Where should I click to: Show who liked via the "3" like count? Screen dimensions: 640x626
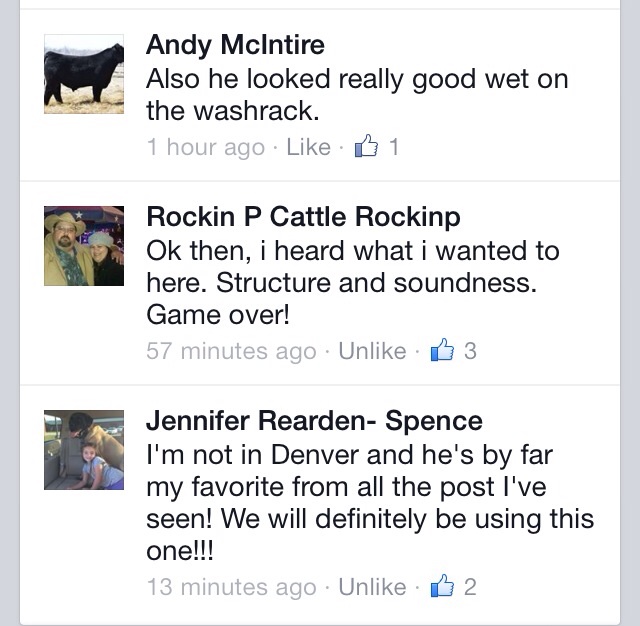click(470, 351)
